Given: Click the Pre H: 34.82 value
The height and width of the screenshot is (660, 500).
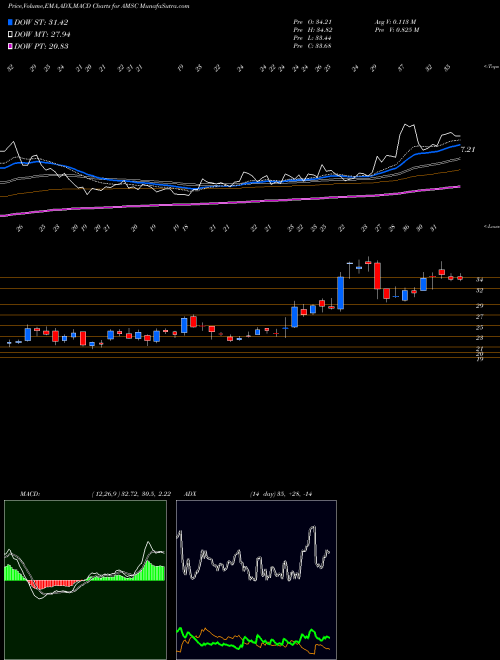Looking at the screenshot, I should [x=312, y=30].
